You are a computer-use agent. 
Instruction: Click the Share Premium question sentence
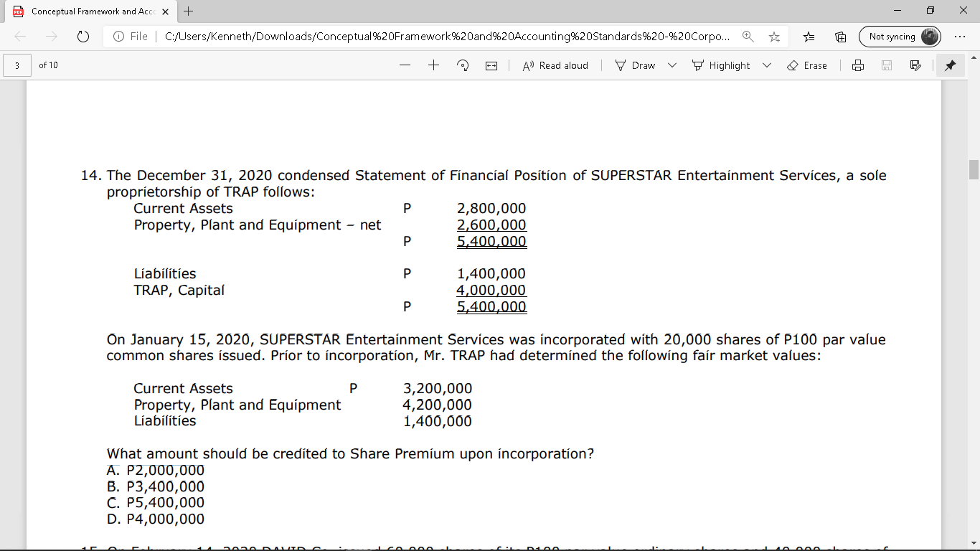click(350, 454)
